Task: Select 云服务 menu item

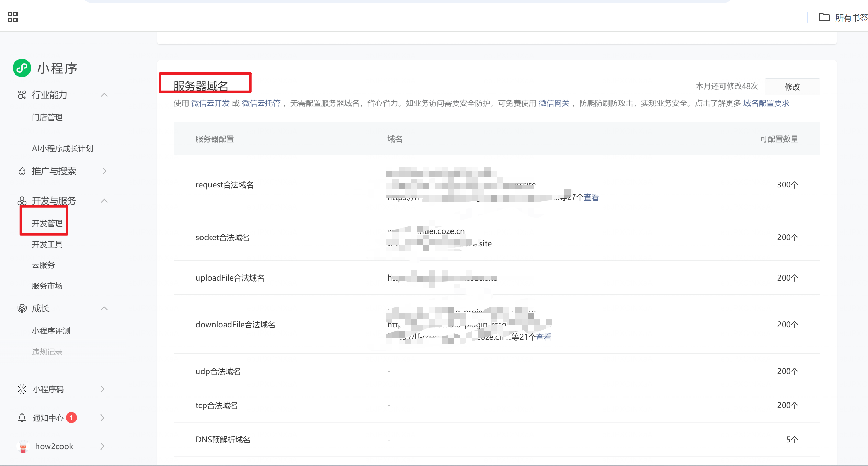Action: (43, 265)
